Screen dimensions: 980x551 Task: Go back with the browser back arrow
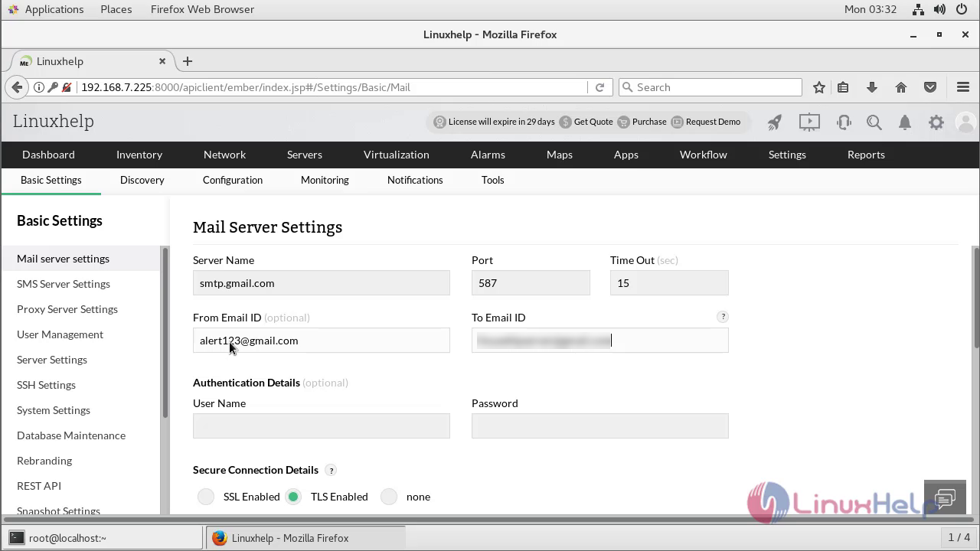(17, 87)
